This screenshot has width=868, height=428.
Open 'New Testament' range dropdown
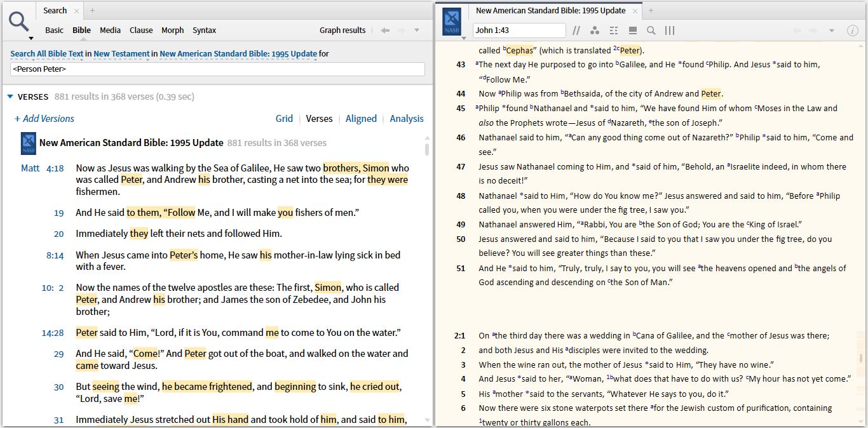point(121,54)
